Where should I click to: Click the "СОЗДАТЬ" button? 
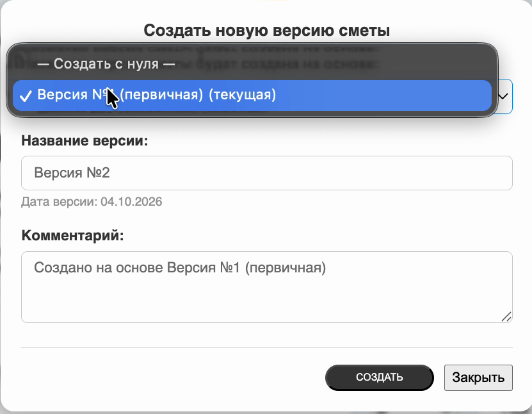(380, 377)
